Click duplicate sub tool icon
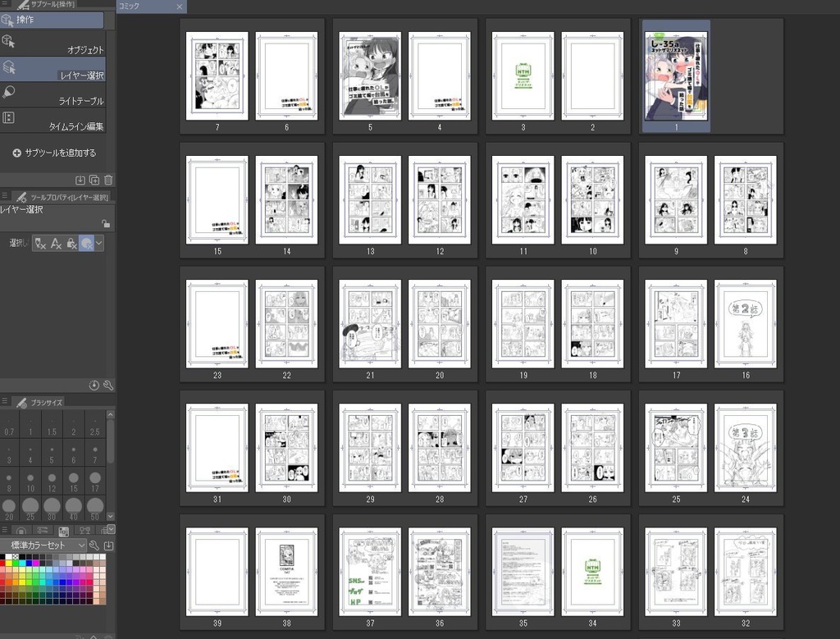Viewport: 840px width, 639px height. pyautogui.click(x=94, y=180)
